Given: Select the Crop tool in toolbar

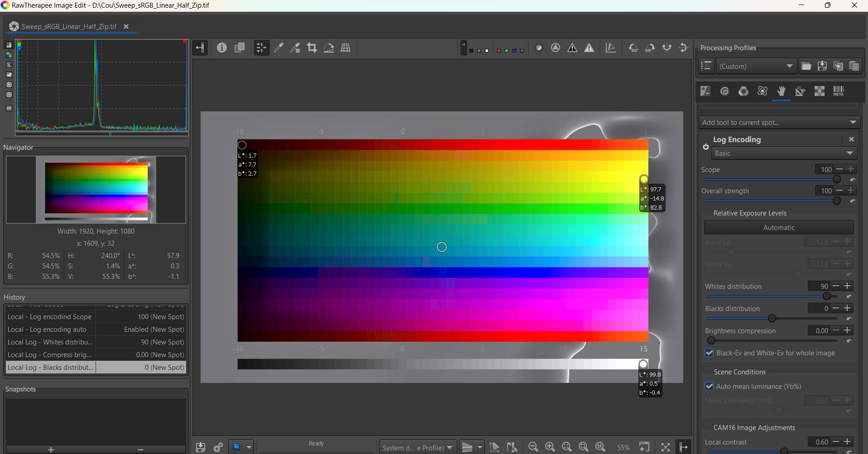Looking at the screenshot, I should click(312, 48).
